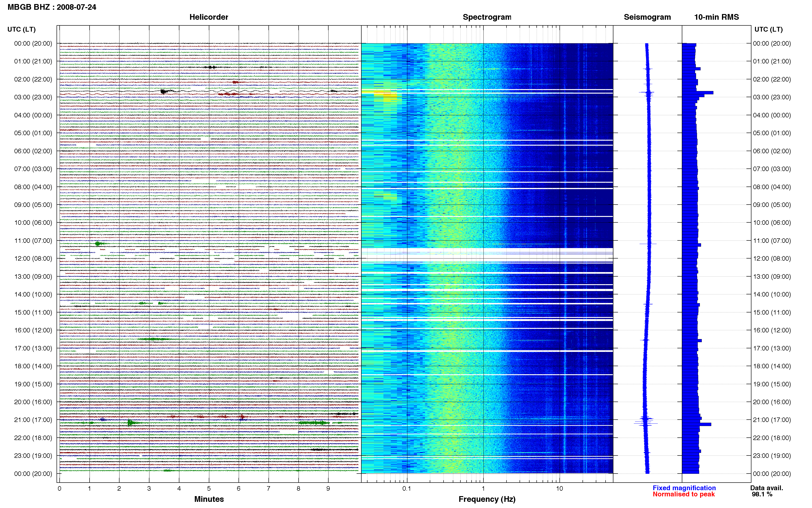Select the Spectrogram panel heading

[x=487, y=17]
